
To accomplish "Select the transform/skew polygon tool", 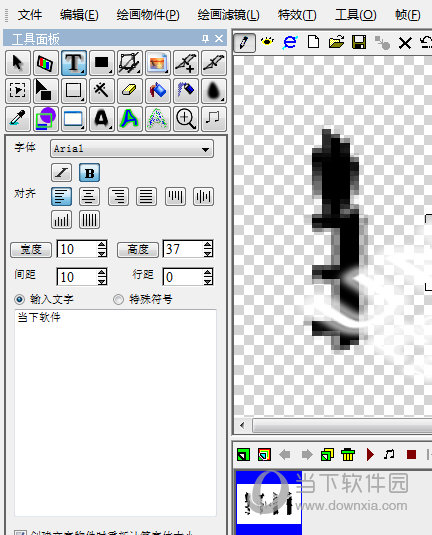I will click(130, 63).
